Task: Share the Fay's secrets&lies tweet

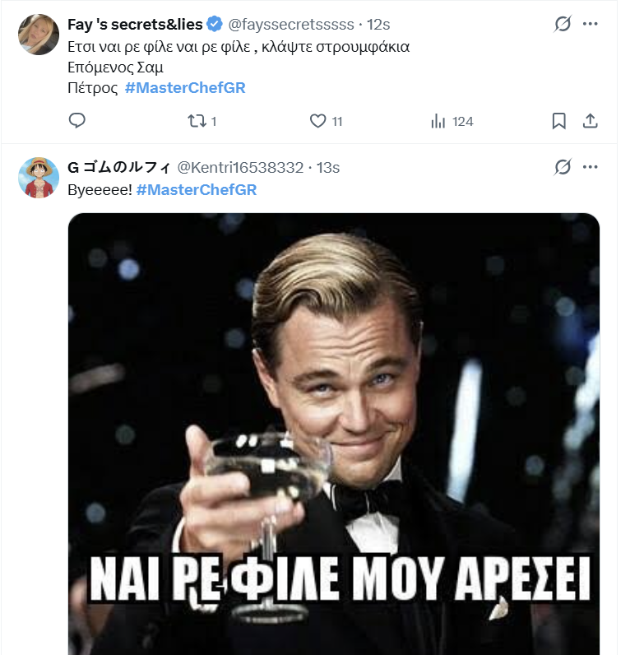Action: (590, 121)
